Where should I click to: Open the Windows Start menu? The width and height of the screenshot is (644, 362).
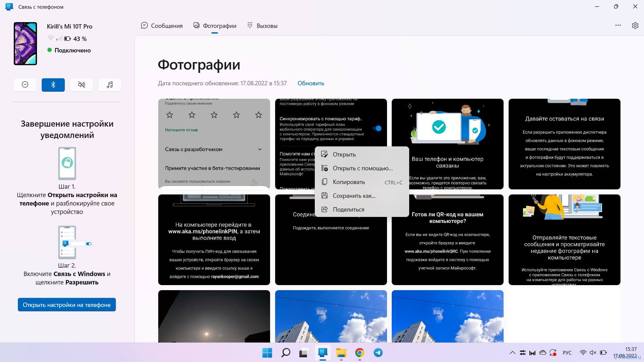(267, 353)
